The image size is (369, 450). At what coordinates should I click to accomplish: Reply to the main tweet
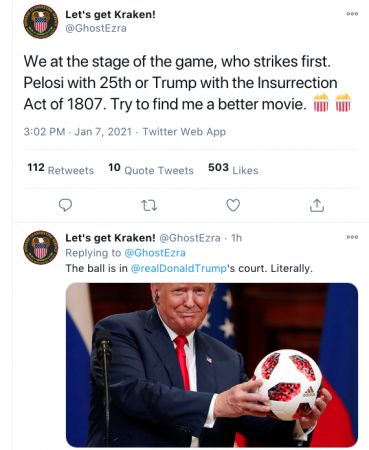(x=65, y=205)
